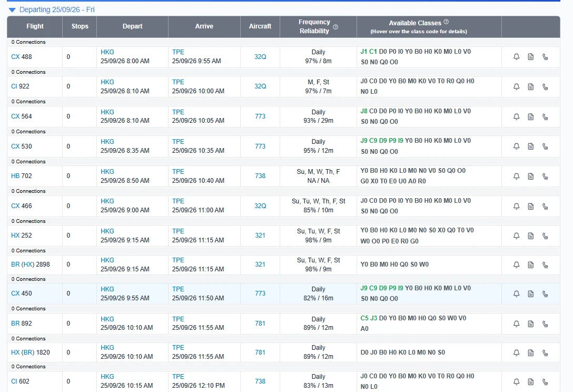This screenshot has width=573, height=392.
Task: Click the 'M, F, St' frequency for CI 922
Action: pos(318,82)
